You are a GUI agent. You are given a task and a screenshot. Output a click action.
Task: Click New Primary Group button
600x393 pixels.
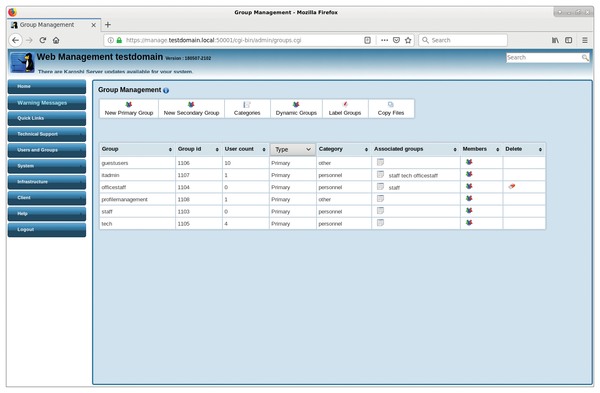point(129,109)
